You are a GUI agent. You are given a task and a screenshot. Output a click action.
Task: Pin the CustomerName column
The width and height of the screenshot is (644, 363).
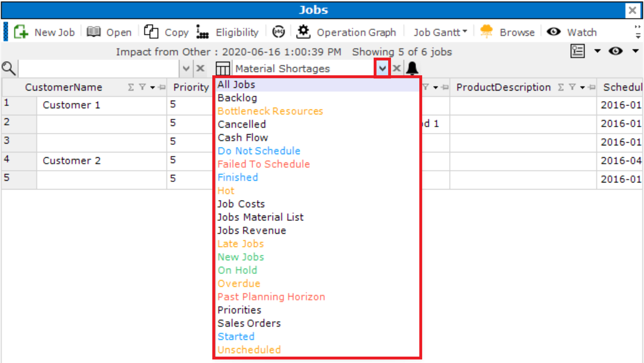click(162, 87)
